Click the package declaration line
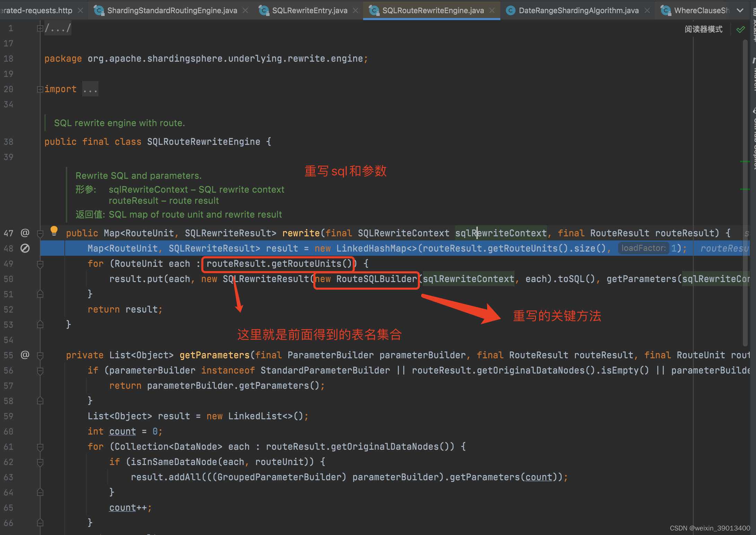The height and width of the screenshot is (535, 756). click(206, 59)
